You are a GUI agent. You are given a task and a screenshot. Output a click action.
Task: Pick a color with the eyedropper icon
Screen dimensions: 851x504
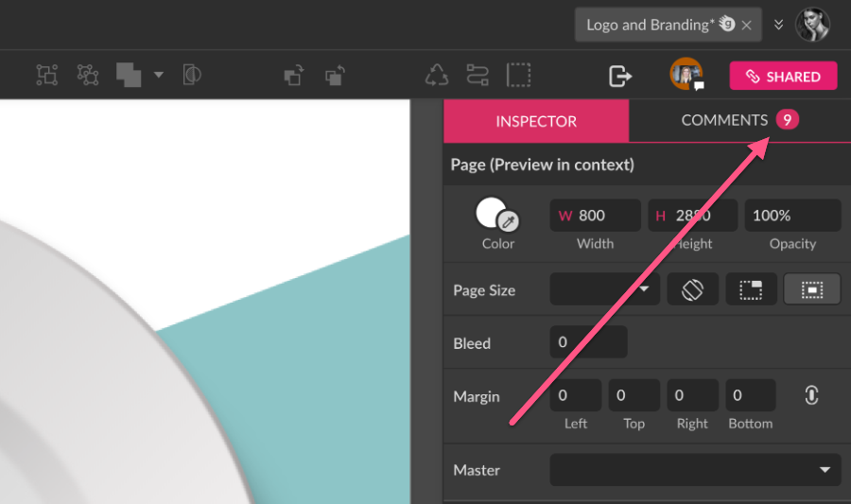[x=508, y=221]
